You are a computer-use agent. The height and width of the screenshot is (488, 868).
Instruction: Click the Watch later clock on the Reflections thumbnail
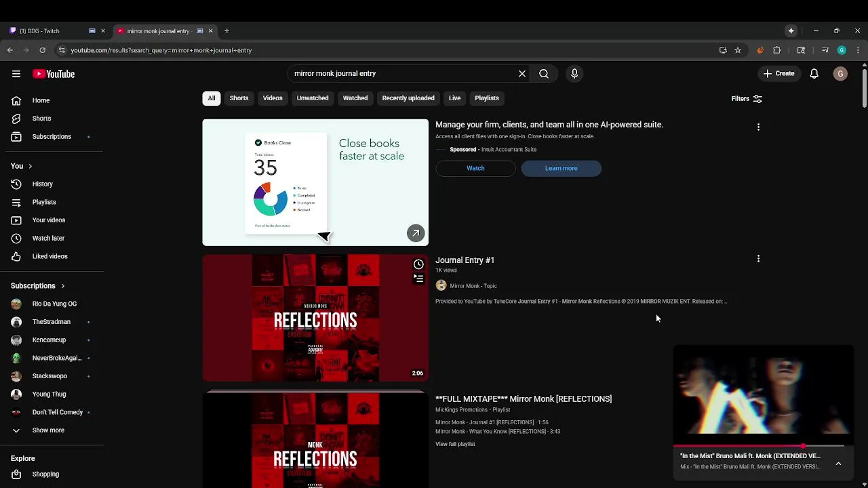[418, 264]
